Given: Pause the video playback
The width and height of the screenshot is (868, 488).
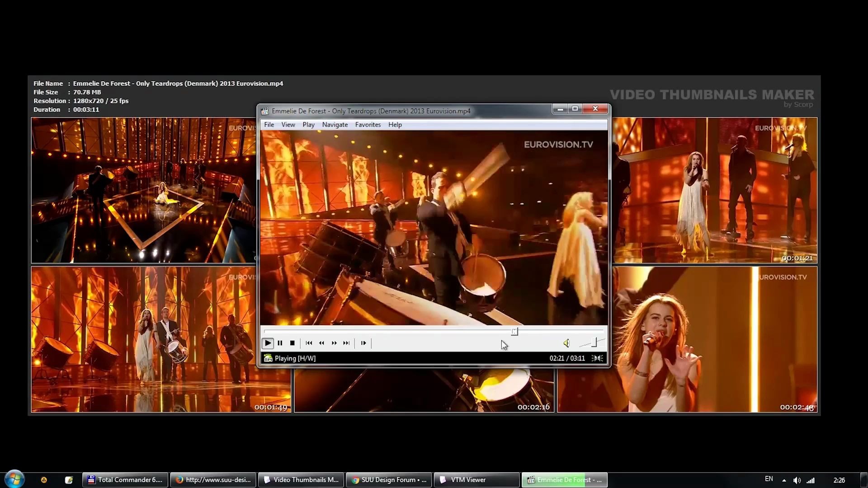Looking at the screenshot, I should [x=280, y=343].
